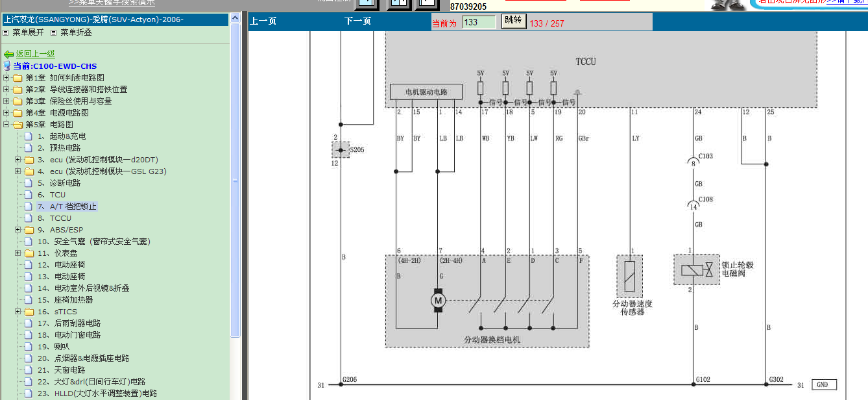
Task: Click the green back arrow icon
Action: coord(8,55)
